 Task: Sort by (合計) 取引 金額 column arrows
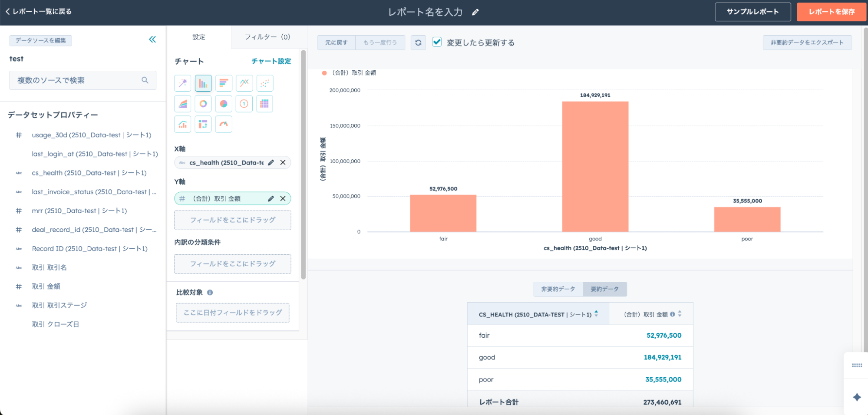[680, 314]
